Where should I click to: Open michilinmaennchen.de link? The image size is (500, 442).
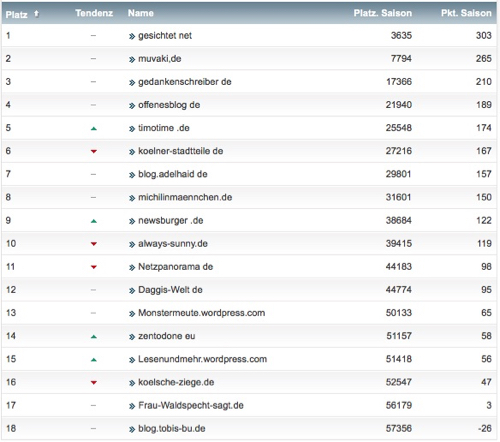point(185,197)
